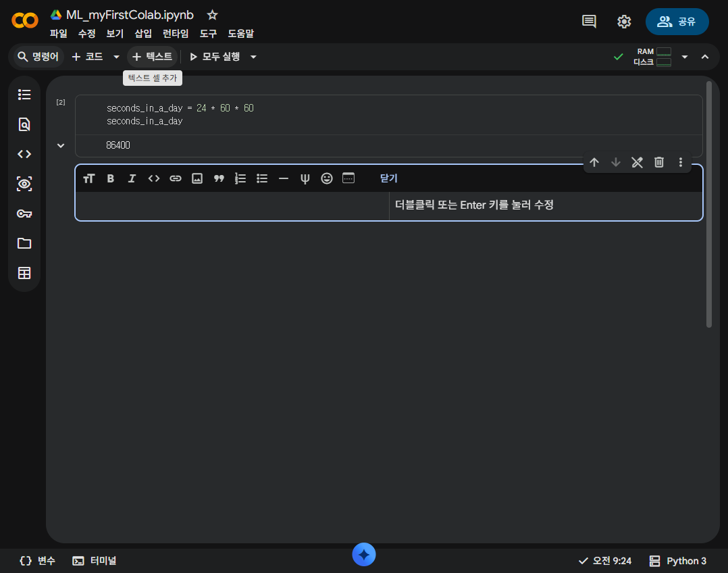Screen dimensions: 728x573
Task: Delete the text cell with the trash icon
Action: (x=659, y=162)
